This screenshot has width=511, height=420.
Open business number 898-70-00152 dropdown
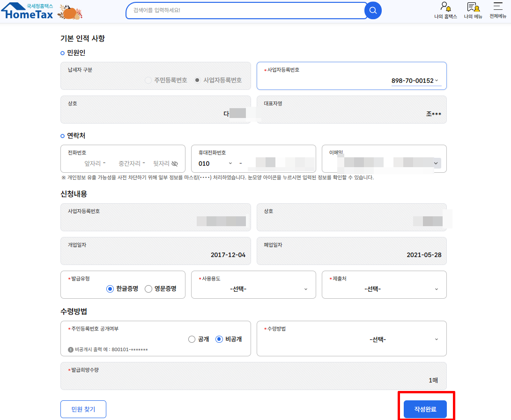point(416,81)
